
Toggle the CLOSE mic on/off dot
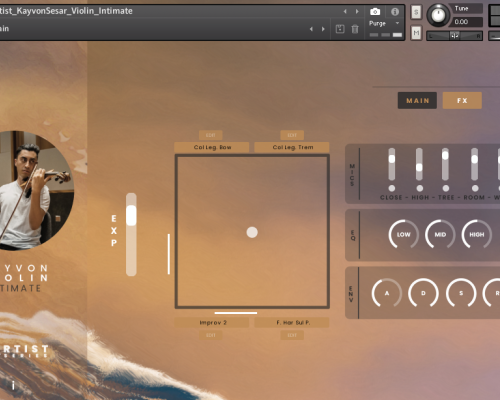click(392, 188)
